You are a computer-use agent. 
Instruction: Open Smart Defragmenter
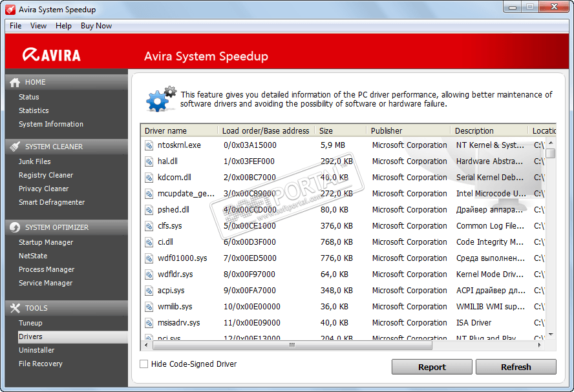(52, 202)
